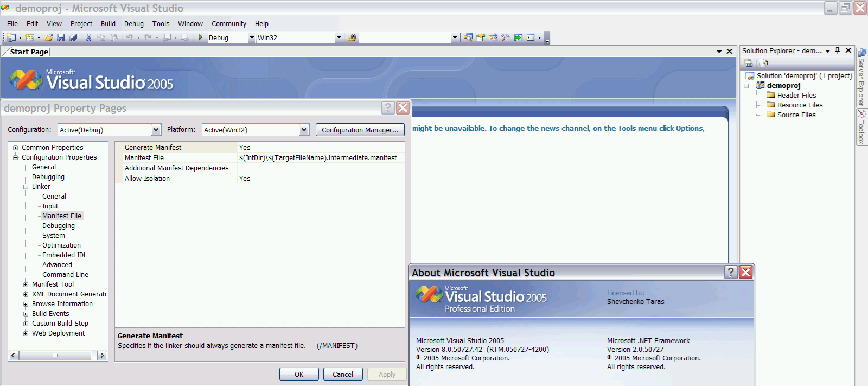Screen dimensions: 868x386
Task: Open the Properties Window toolbar icon
Action: [x=481, y=37]
